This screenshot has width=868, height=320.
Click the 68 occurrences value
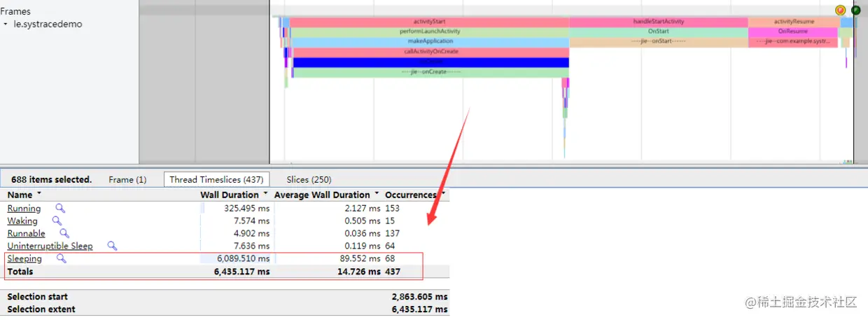click(x=390, y=258)
